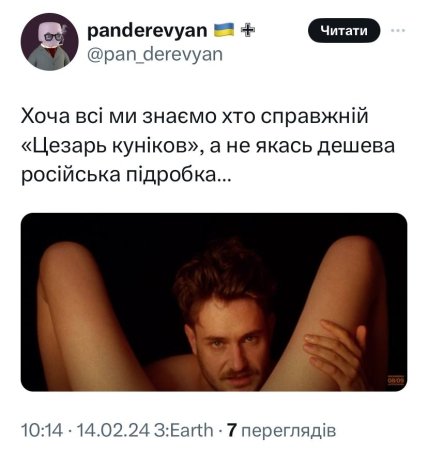
Task: Click the Ukrainian flag emoji beside the name
Action: point(224,30)
